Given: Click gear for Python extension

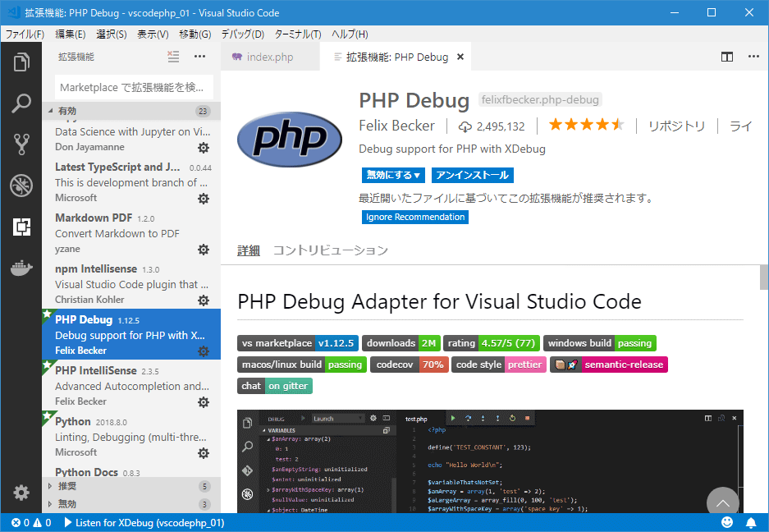Looking at the screenshot, I should click(x=203, y=452).
